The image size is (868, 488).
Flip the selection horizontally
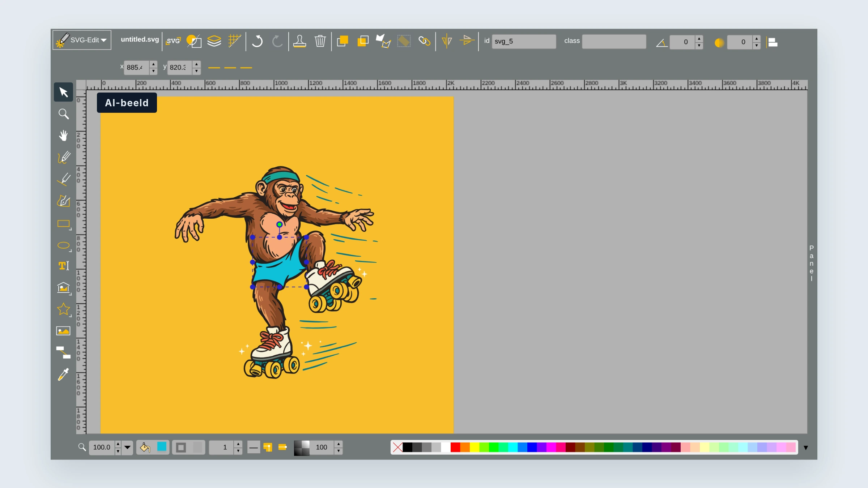tap(447, 41)
